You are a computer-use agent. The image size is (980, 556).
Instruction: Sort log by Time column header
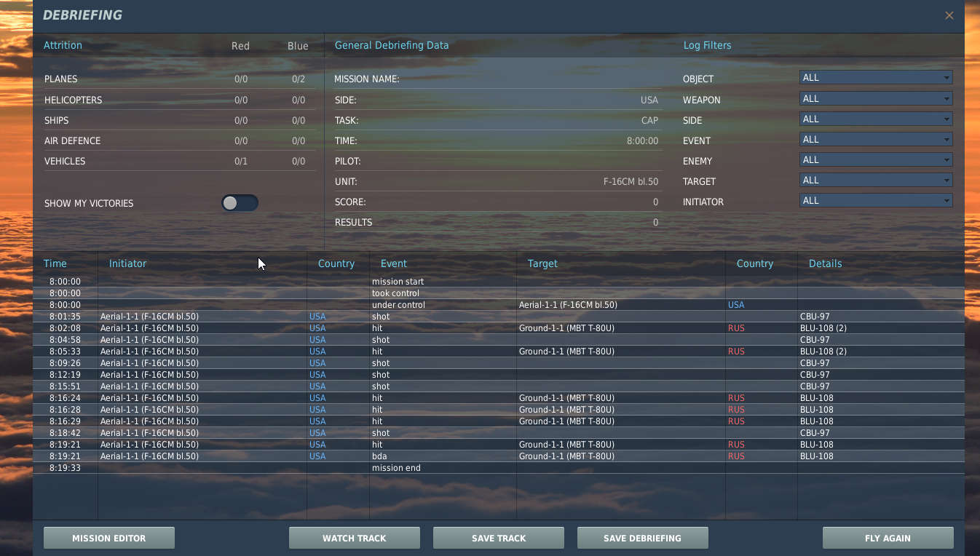(x=55, y=263)
